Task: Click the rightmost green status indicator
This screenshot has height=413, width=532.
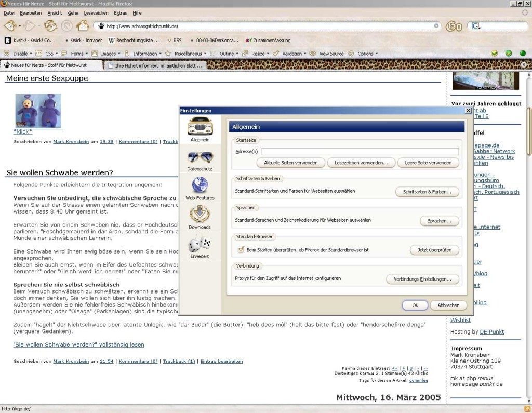Action: [523, 54]
